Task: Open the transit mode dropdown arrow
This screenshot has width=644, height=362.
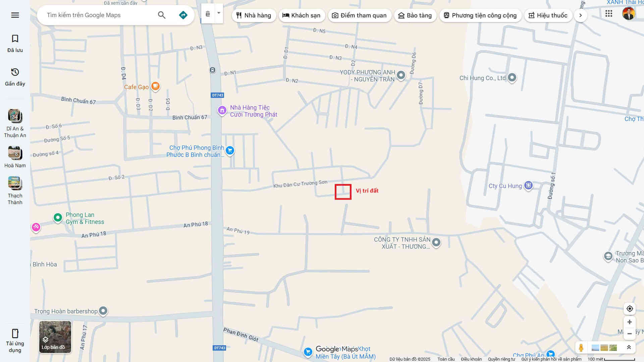Action: [x=219, y=13]
